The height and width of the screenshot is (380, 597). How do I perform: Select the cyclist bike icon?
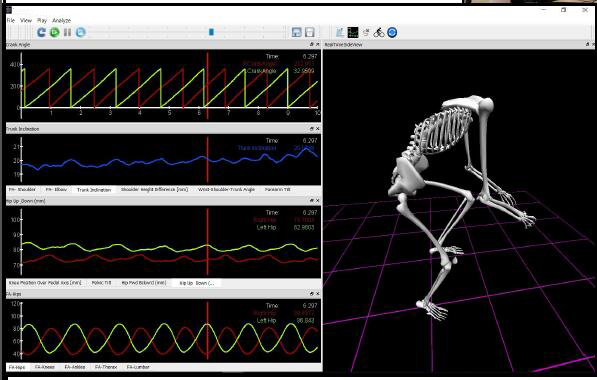[x=378, y=32]
